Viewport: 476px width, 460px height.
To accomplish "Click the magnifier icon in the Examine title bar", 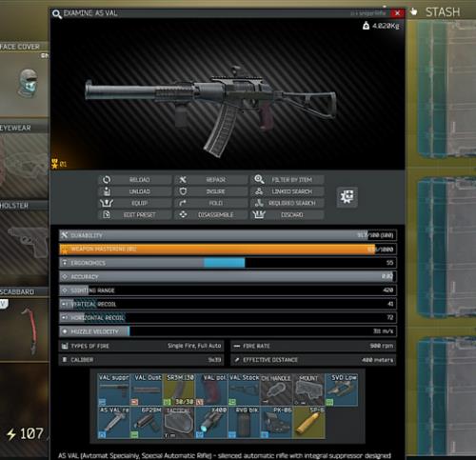I will point(57,14).
